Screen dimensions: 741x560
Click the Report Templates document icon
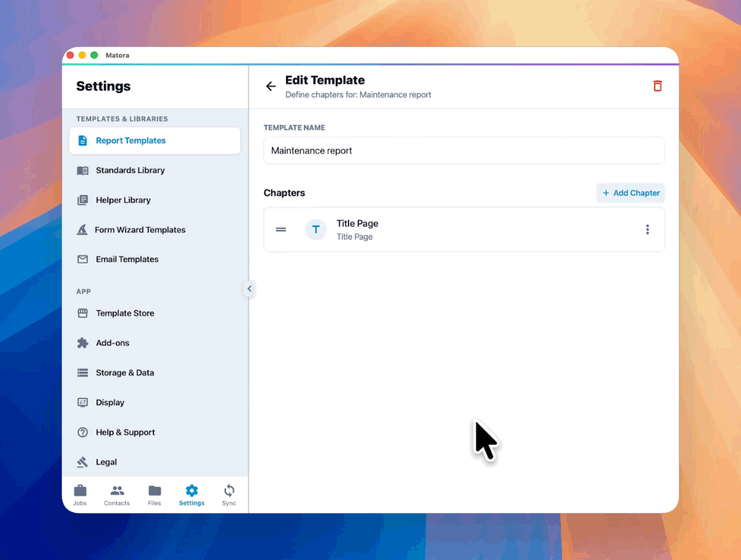pyautogui.click(x=82, y=141)
